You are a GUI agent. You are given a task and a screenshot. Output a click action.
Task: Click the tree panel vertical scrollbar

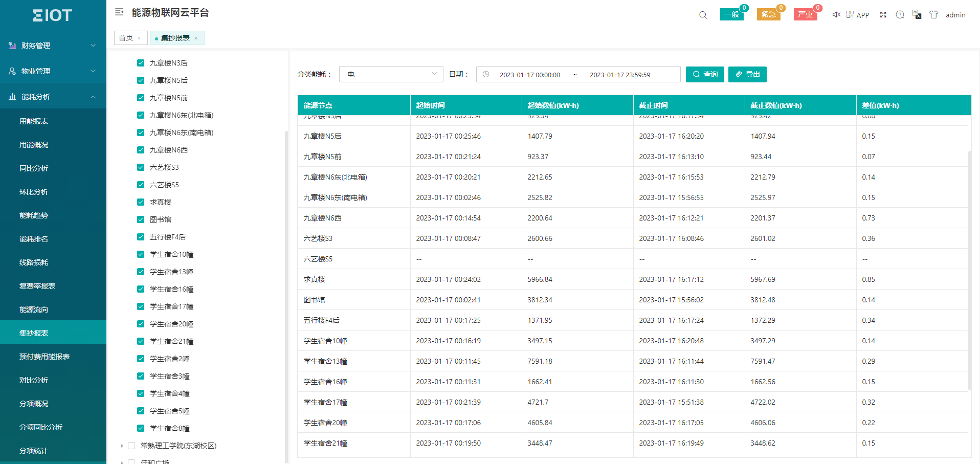[286, 297]
